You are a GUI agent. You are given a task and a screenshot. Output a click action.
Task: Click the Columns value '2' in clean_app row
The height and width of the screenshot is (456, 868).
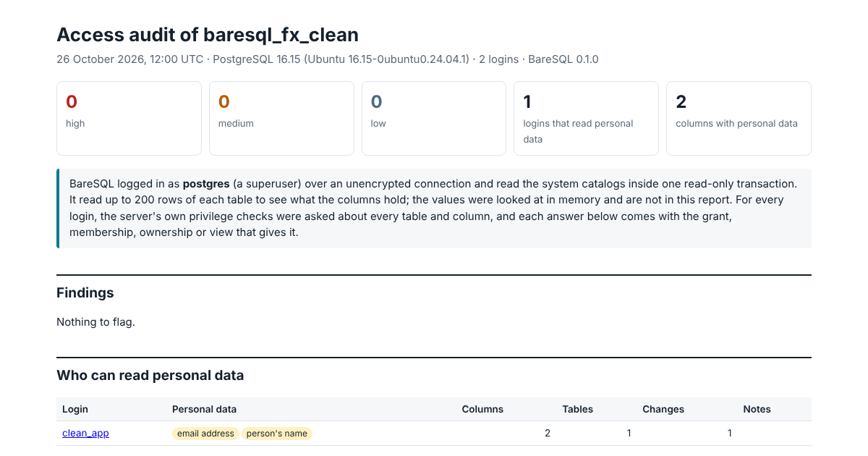point(548,434)
